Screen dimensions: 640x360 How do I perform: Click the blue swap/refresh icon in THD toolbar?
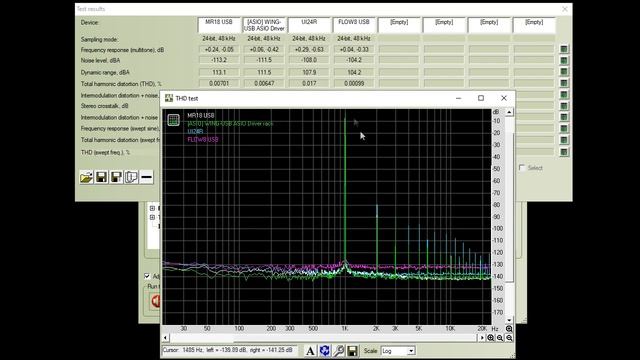click(324, 351)
